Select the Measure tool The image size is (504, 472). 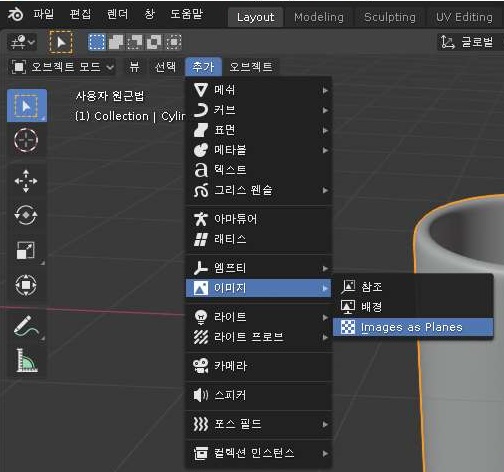[26, 360]
